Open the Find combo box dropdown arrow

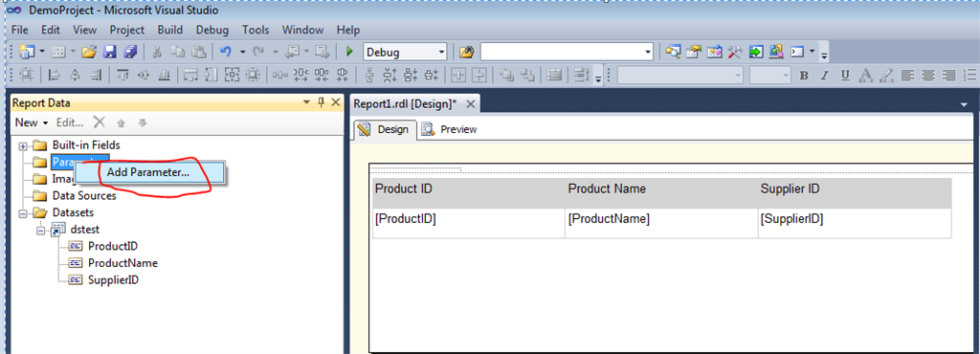[647, 52]
